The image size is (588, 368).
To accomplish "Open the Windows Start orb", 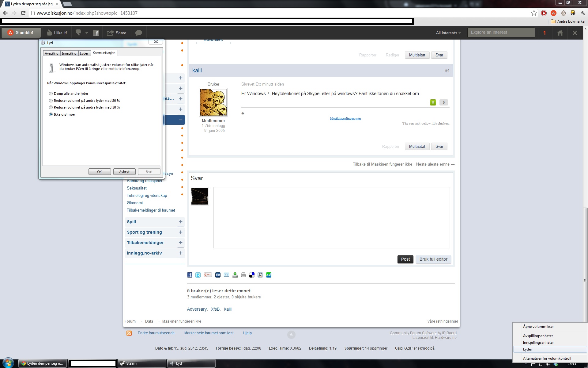I will pyautogui.click(x=8, y=363).
